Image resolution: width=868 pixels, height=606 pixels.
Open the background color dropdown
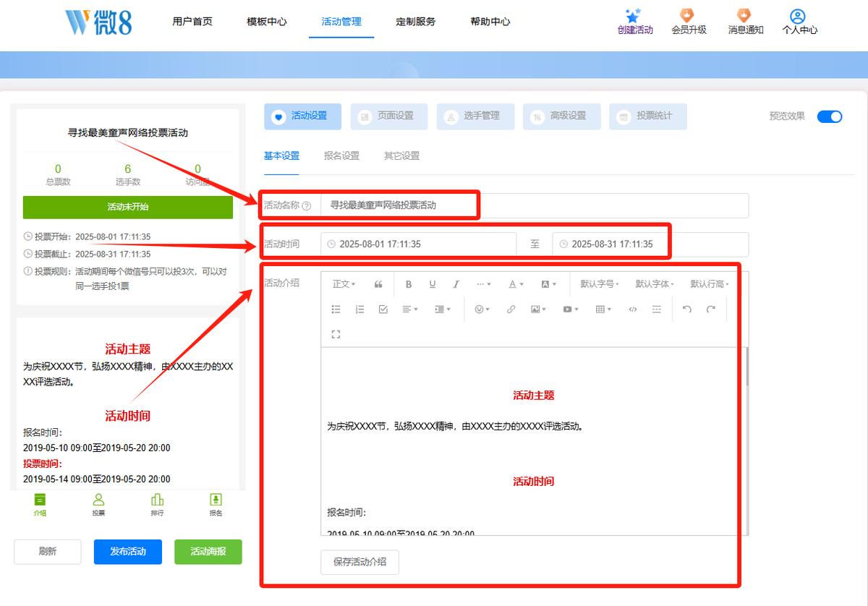point(549,284)
